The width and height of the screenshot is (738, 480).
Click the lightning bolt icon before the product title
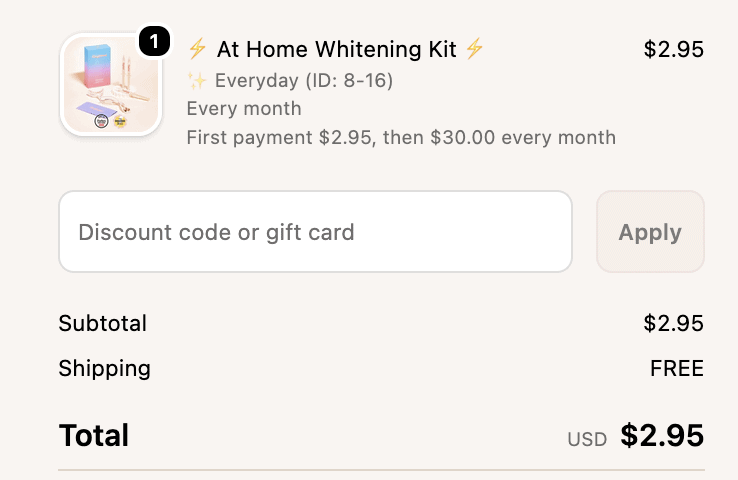pyautogui.click(x=197, y=49)
